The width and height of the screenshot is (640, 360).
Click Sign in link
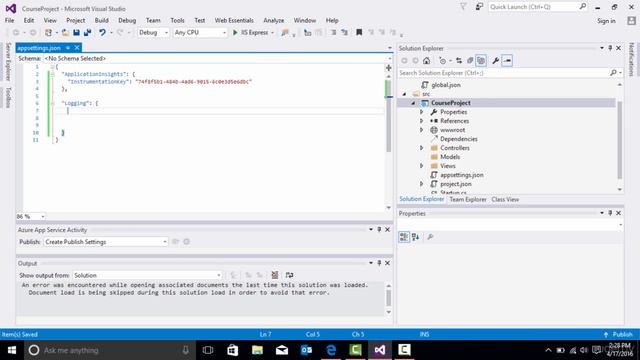(606, 21)
